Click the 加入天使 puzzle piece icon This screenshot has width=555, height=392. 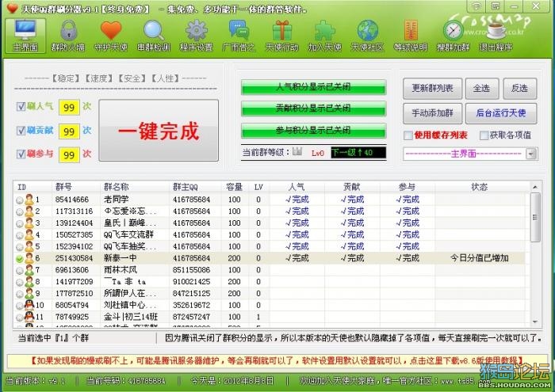[324, 30]
